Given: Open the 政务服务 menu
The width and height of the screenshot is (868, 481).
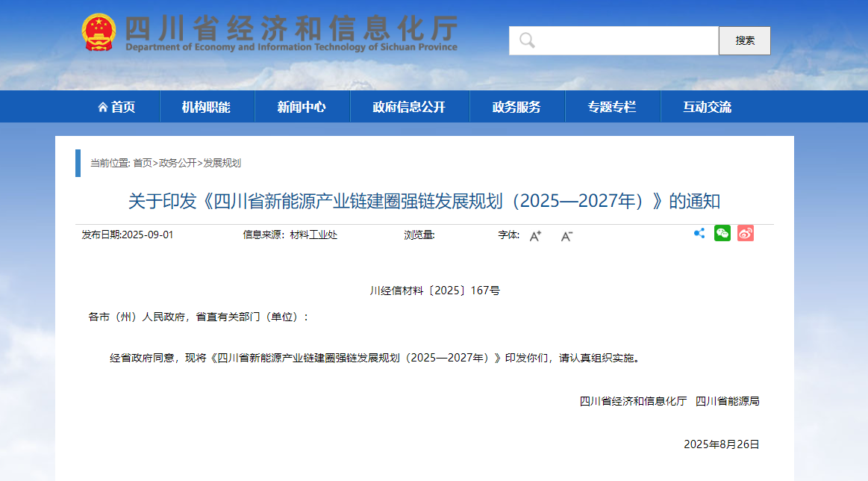Looking at the screenshot, I should [517, 106].
